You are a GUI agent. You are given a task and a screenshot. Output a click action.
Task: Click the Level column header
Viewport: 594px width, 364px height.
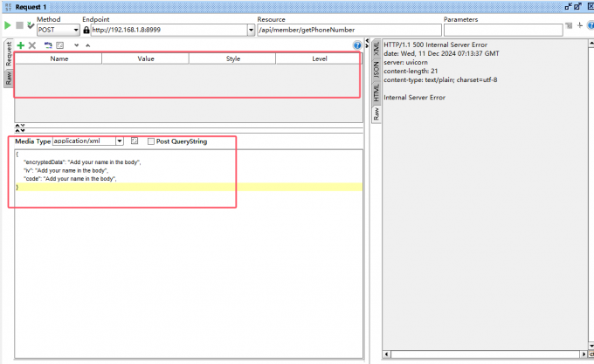tap(319, 58)
